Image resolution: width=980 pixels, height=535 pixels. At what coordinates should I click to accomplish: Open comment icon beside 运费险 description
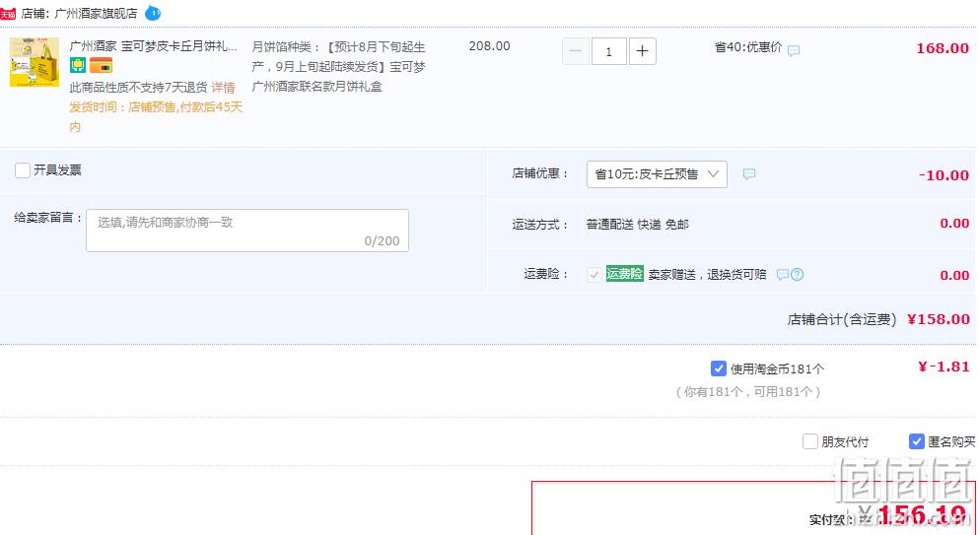[782, 274]
